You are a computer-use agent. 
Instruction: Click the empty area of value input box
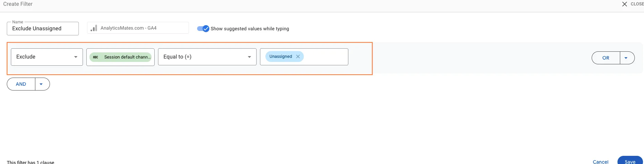point(325,57)
